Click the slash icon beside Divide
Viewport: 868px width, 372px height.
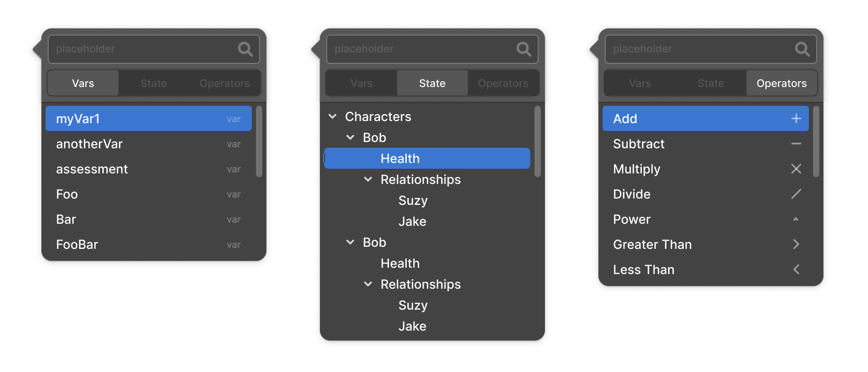point(796,194)
